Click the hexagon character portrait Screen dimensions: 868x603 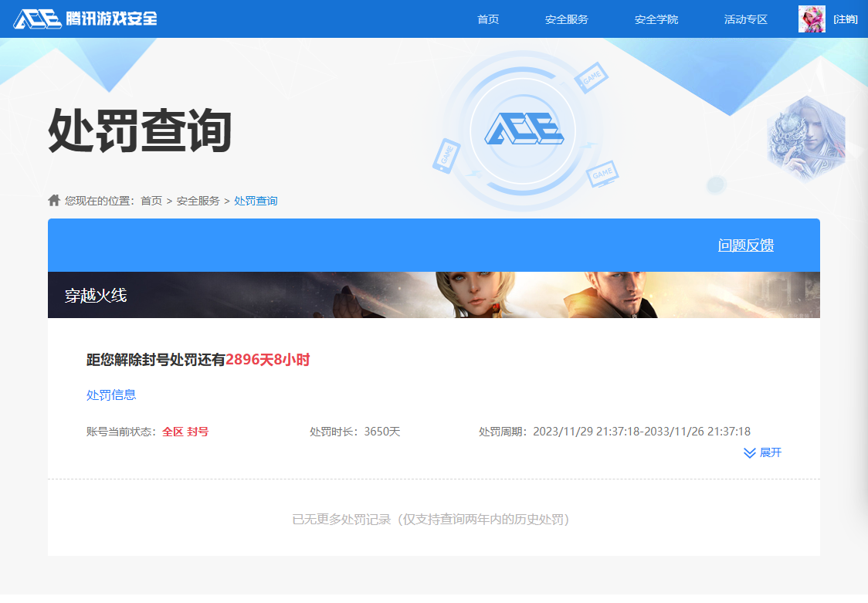tap(806, 140)
